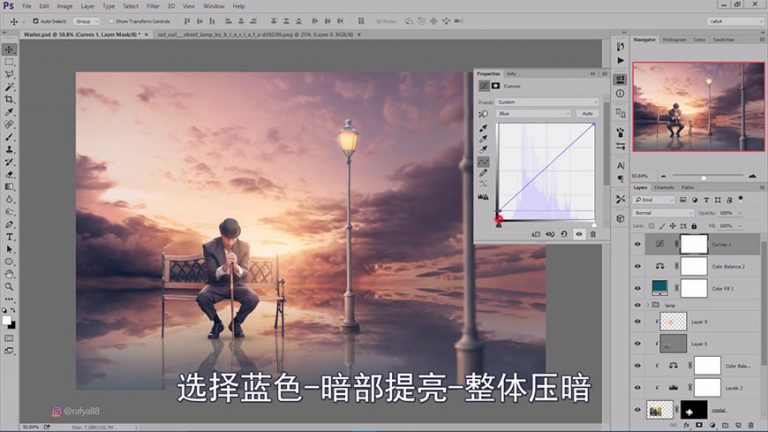Clip the Curves adjustment to the layer below
The width and height of the screenshot is (768, 432).
[536, 234]
